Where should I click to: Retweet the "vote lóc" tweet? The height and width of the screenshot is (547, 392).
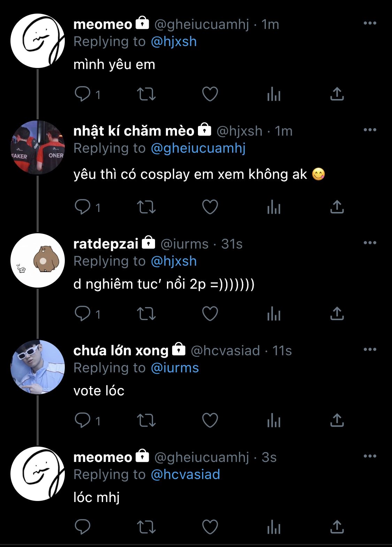[x=146, y=420]
